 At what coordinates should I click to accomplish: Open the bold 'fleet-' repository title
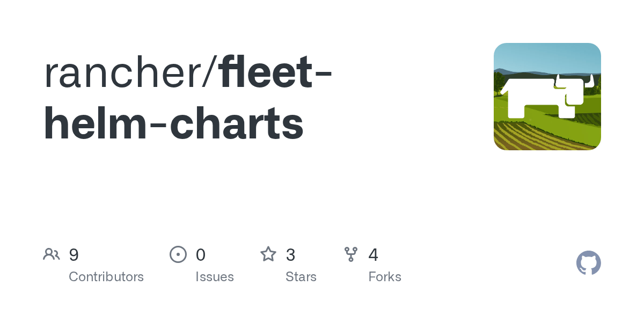coord(275,72)
